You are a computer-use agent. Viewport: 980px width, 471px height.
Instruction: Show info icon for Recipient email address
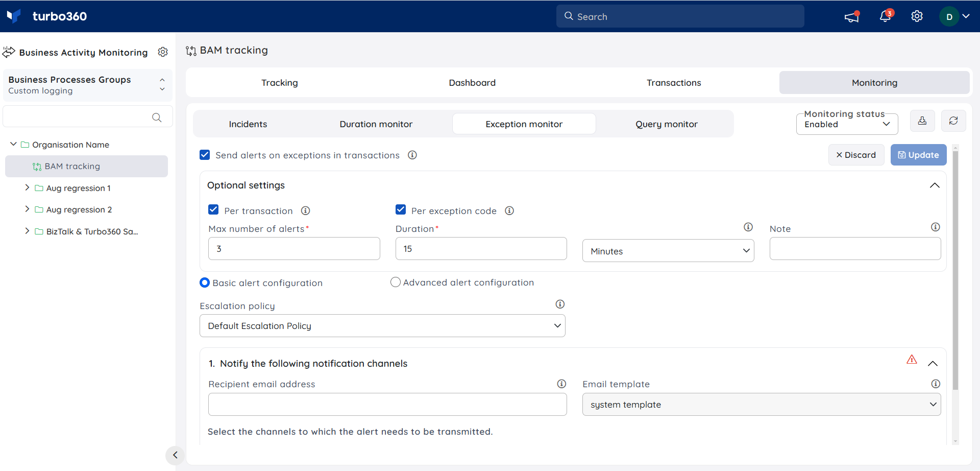561,384
